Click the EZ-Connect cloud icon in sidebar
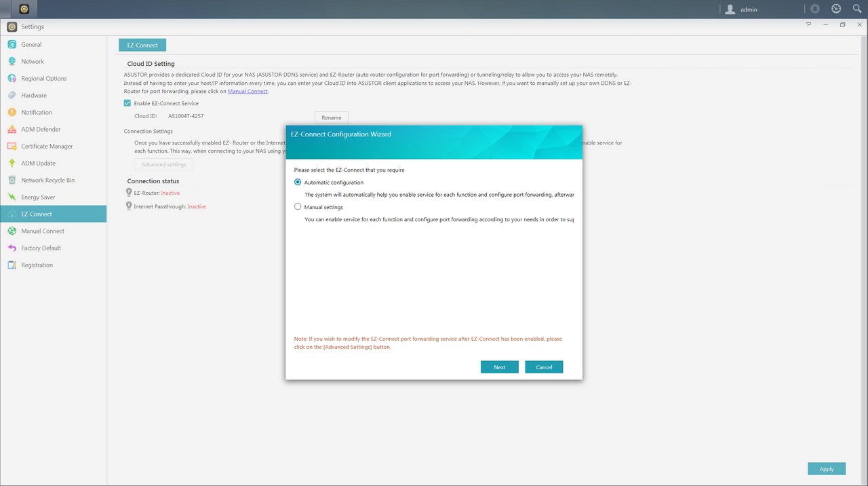The width and height of the screenshot is (868, 486). click(x=12, y=214)
